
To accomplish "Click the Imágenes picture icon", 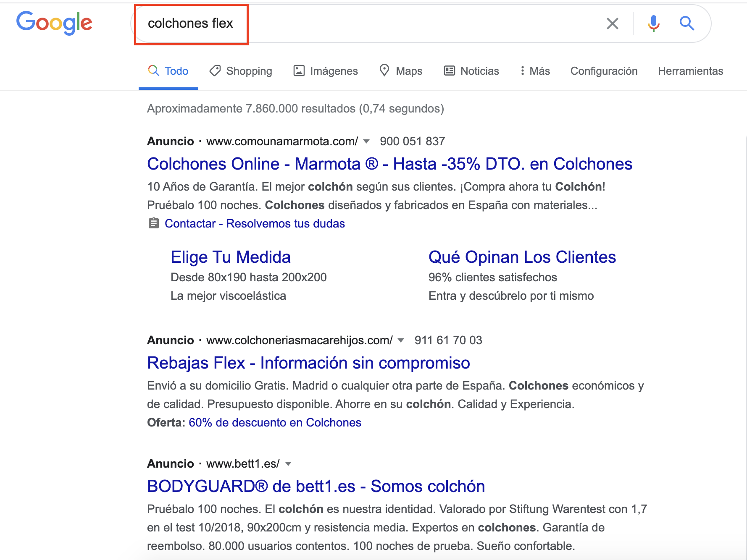I will click(299, 71).
